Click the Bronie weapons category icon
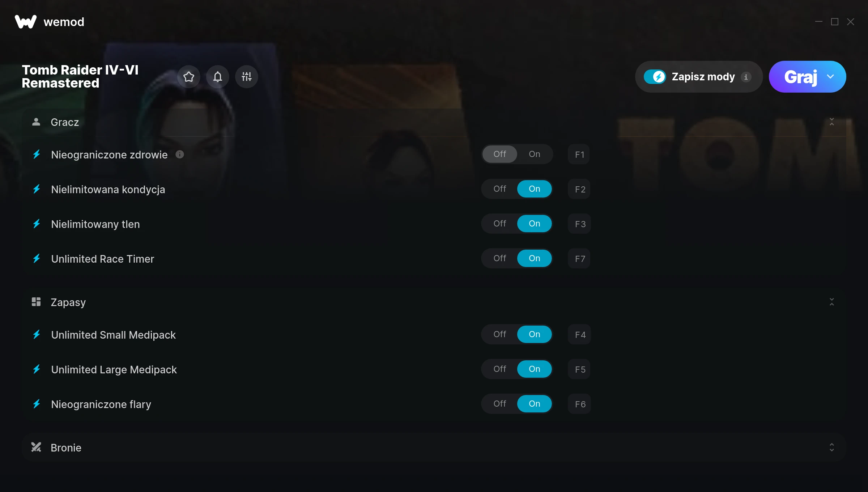868x492 pixels. 36,448
